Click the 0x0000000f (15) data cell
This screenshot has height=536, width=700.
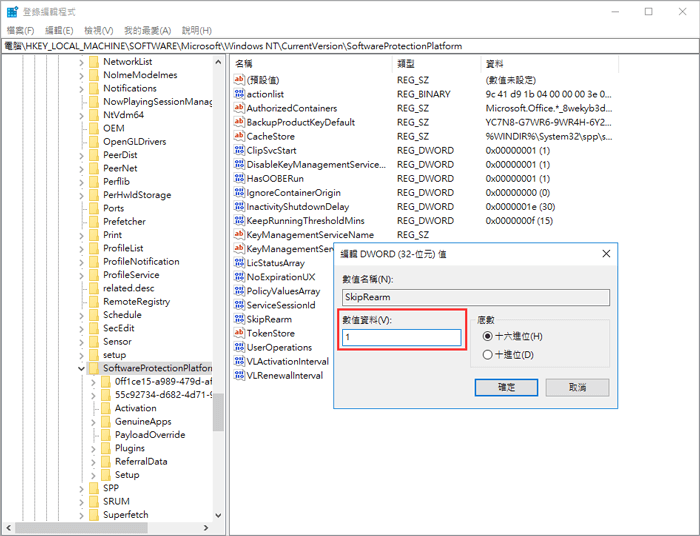(x=519, y=220)
